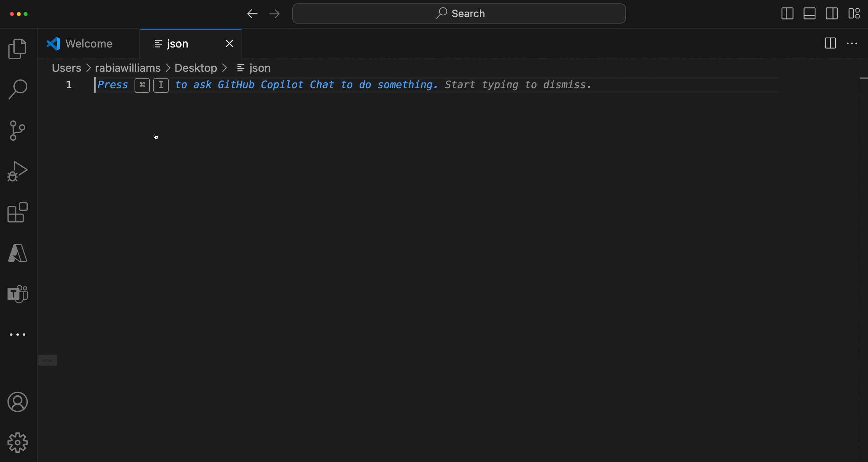
Task: Show additional views with ellipsis in activity bar
Action: pyautogui.click(x=17, y=335)
